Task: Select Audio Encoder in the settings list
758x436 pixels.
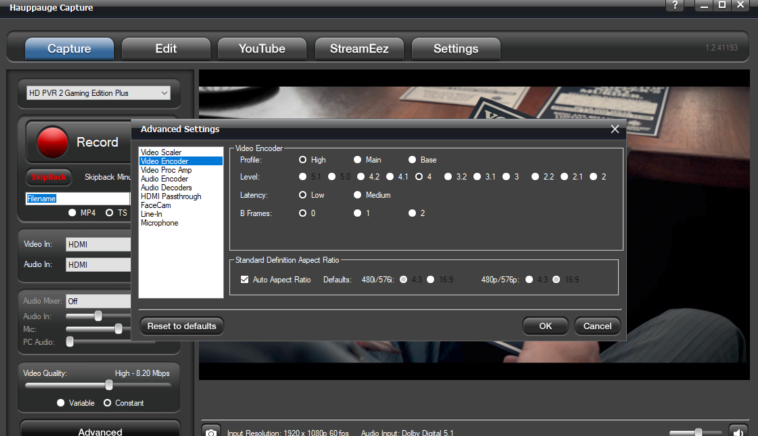Action: (167, 178)
